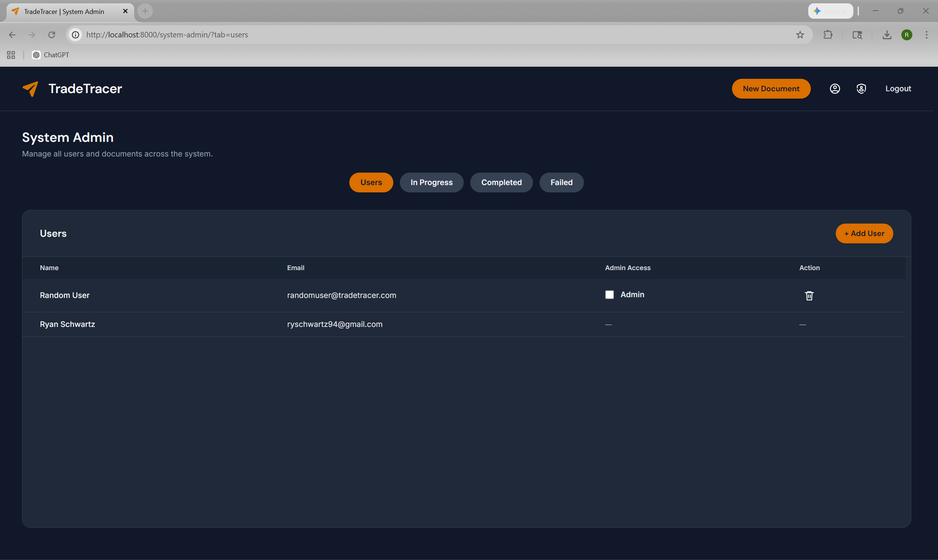Screen dimensions: 938x560
Task: Open the system admin shield icon
Action: (x=861, y=89)
